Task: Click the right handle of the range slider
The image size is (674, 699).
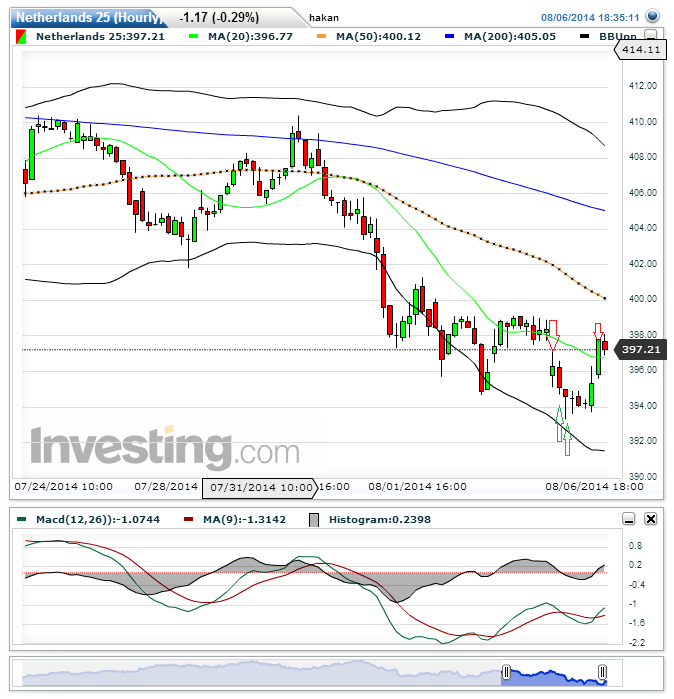Action: [x=602, y=672]
